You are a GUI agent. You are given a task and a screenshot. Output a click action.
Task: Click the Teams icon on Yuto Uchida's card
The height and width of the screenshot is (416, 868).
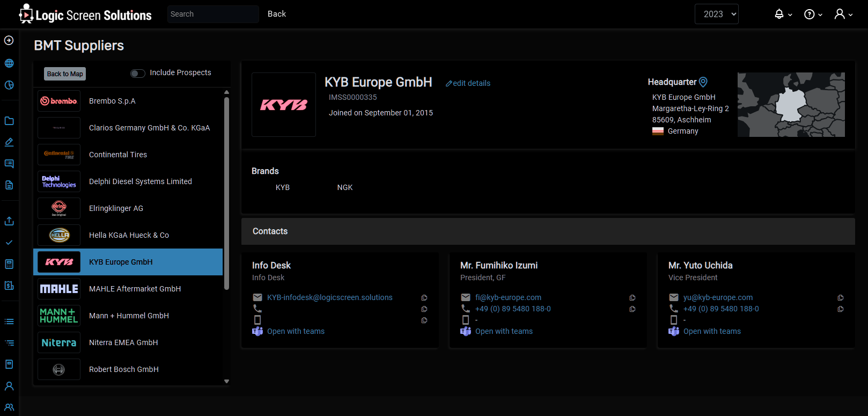[x=674, y=331]
